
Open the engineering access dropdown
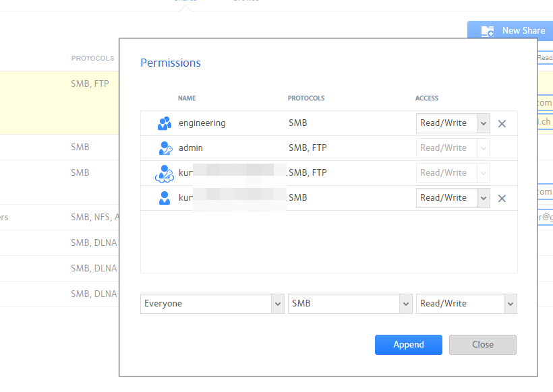click(x=453, y=123)
